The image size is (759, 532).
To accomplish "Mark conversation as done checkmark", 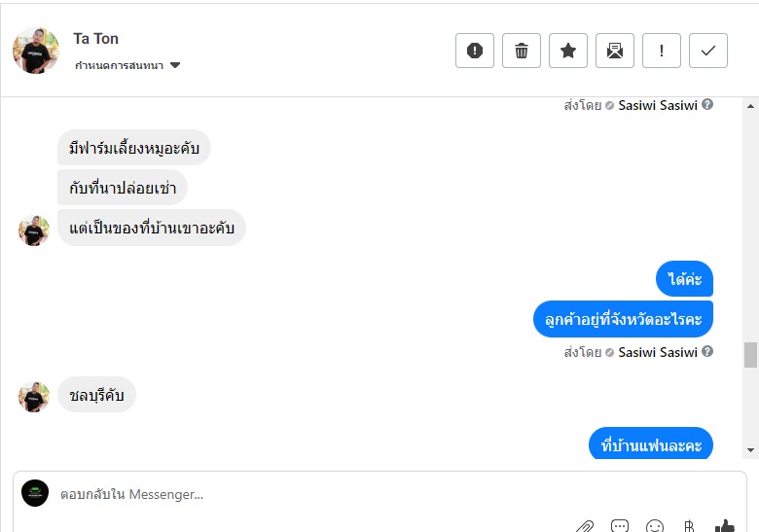I will tap(708, 51).
